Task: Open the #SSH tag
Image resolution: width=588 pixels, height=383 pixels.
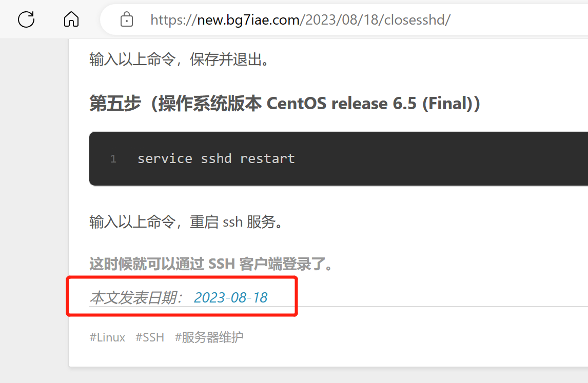Action: pyautogui.click(x=150, y=337)
